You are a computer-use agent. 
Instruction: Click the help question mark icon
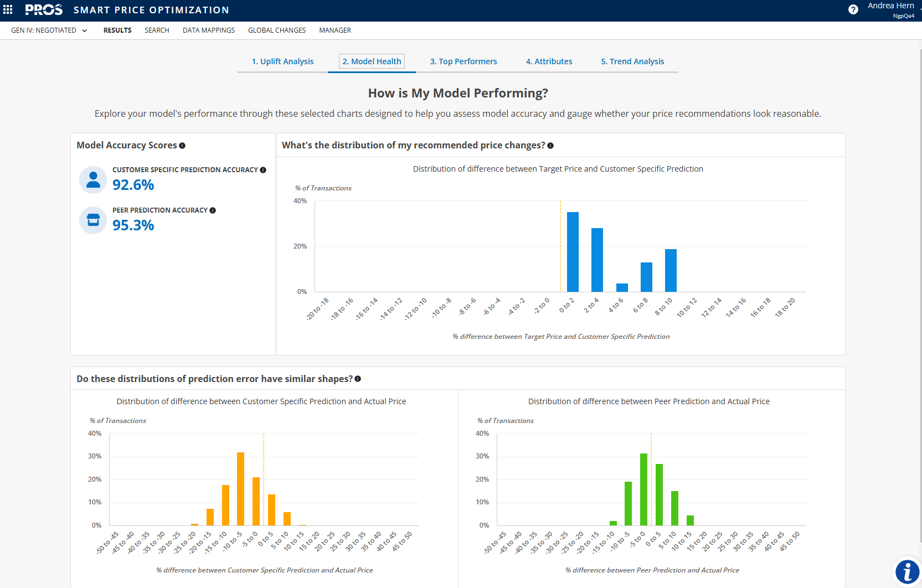853,9
